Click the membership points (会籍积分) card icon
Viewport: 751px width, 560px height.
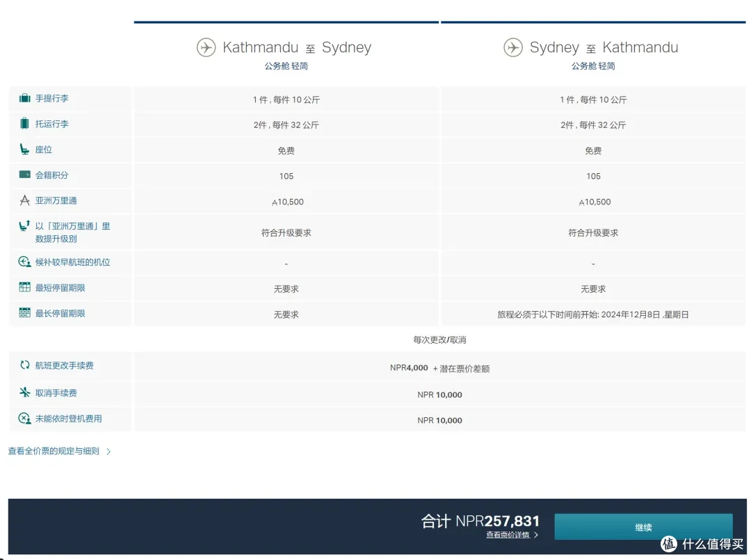coord(25,175)
